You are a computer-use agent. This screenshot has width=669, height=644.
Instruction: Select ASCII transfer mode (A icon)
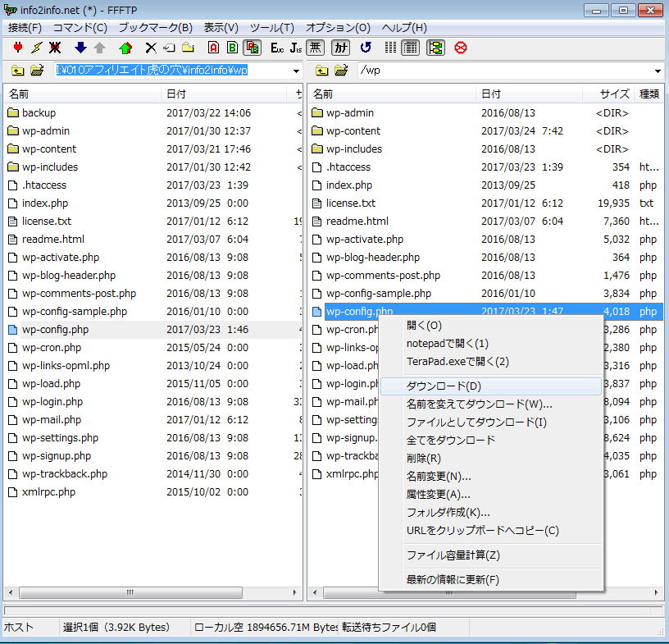213,48
